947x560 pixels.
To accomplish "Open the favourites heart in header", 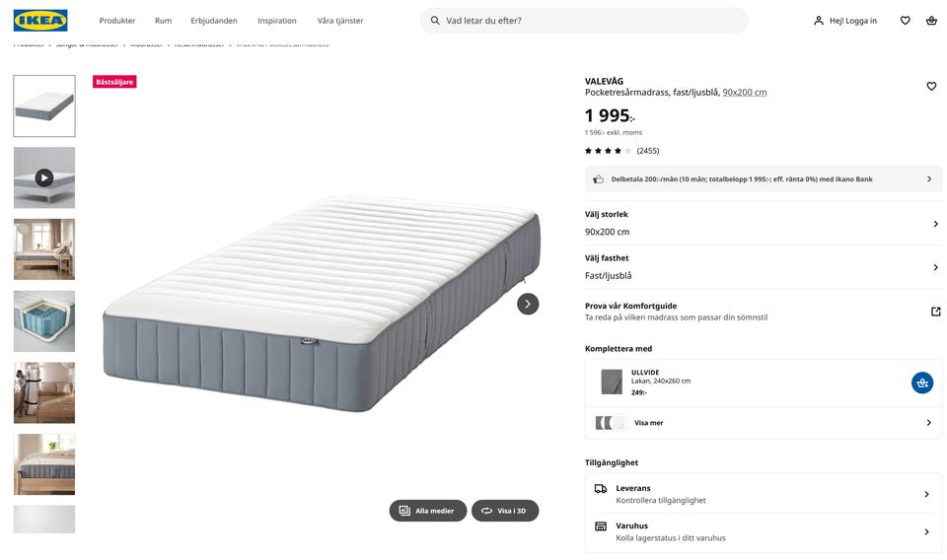I will tap(905, 21).
